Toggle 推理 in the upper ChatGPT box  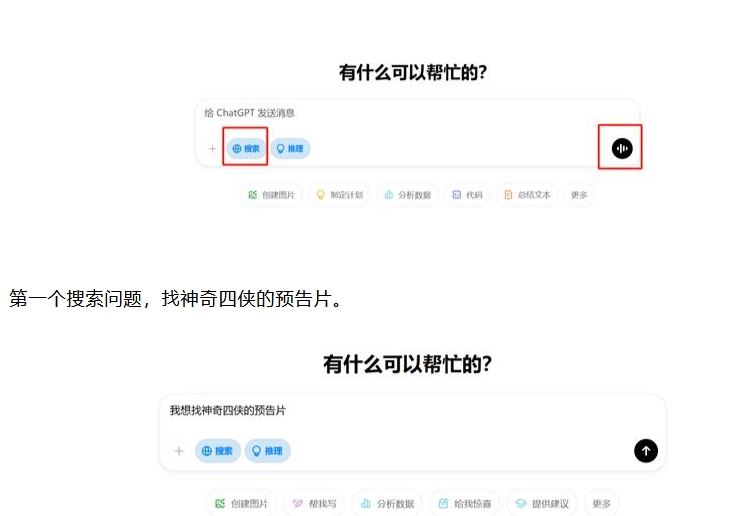tap(290, 149)
